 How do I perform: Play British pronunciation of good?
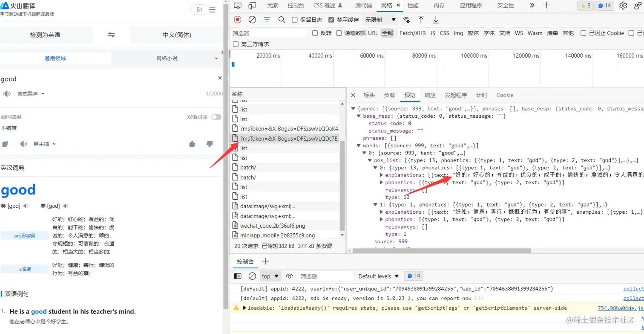(x=26, y=206)
